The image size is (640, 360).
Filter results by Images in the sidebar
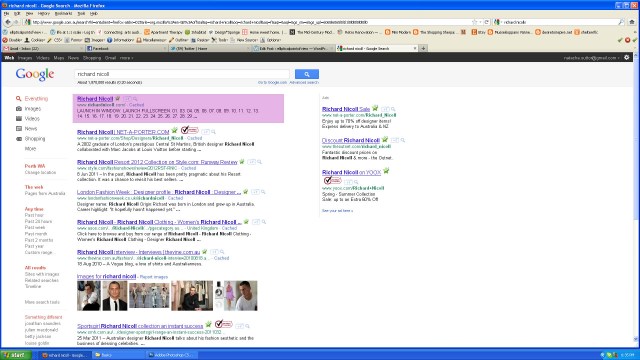(33, 109)
